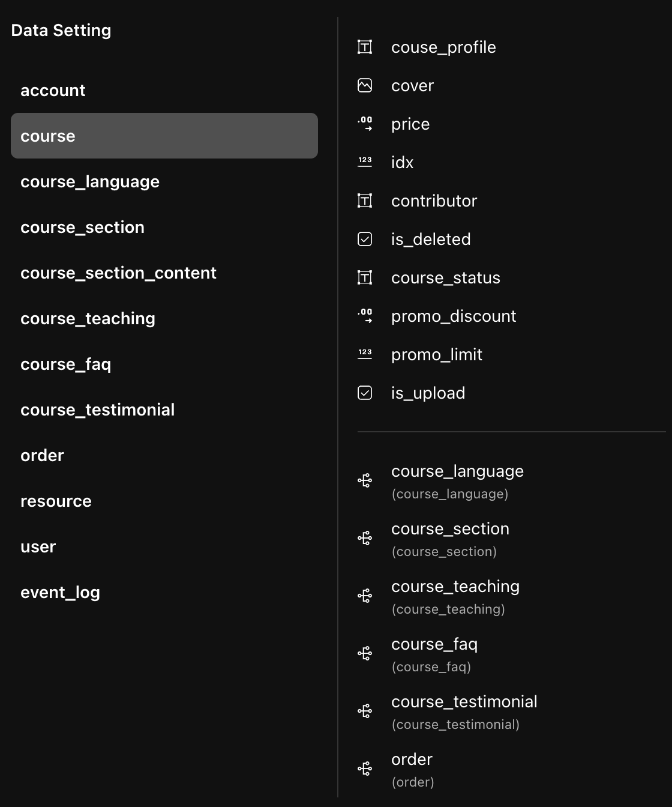
Task: Click the text-type icon beside contributor
Action: (x=365, y=201)
